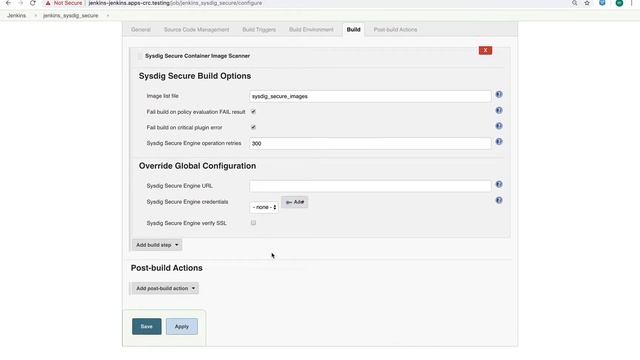Delete the Sysdig Secure scanner build step
The height and width of the screenshot is (360, 640).
485,50
